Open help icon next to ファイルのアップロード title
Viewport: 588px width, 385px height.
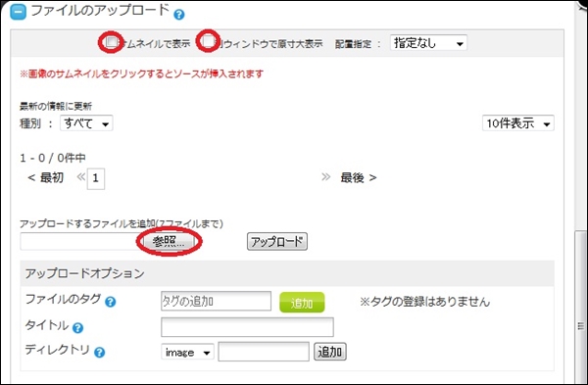pyautogui.click(x=179, y=15)
